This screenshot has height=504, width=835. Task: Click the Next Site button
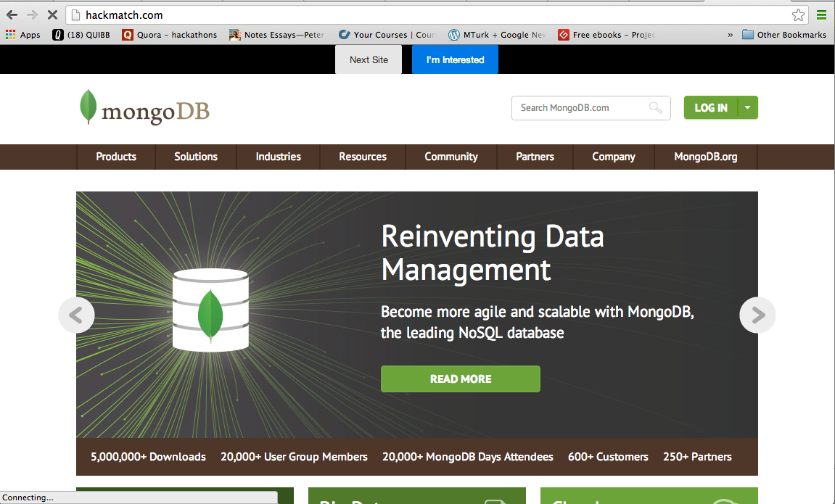[369, 59]
